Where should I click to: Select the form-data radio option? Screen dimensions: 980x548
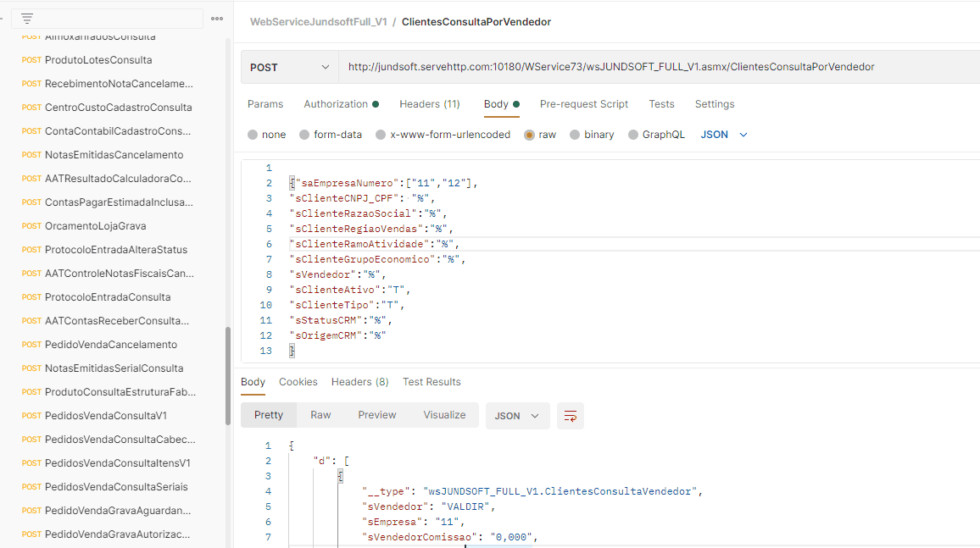[304, 135]
